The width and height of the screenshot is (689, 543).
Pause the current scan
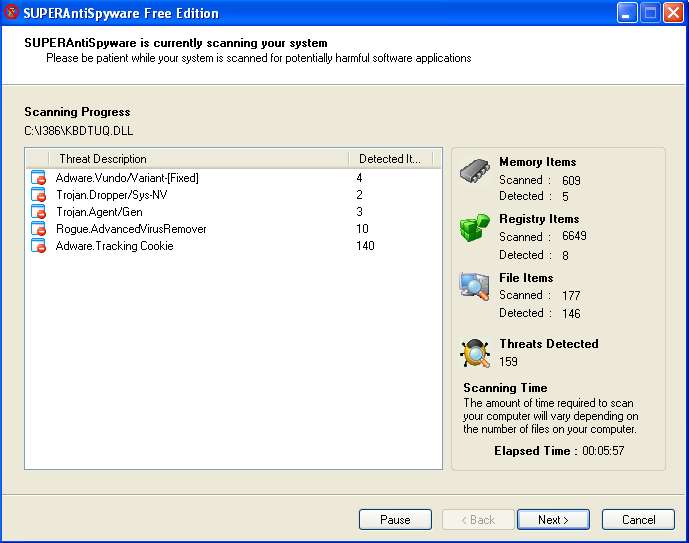395,520
